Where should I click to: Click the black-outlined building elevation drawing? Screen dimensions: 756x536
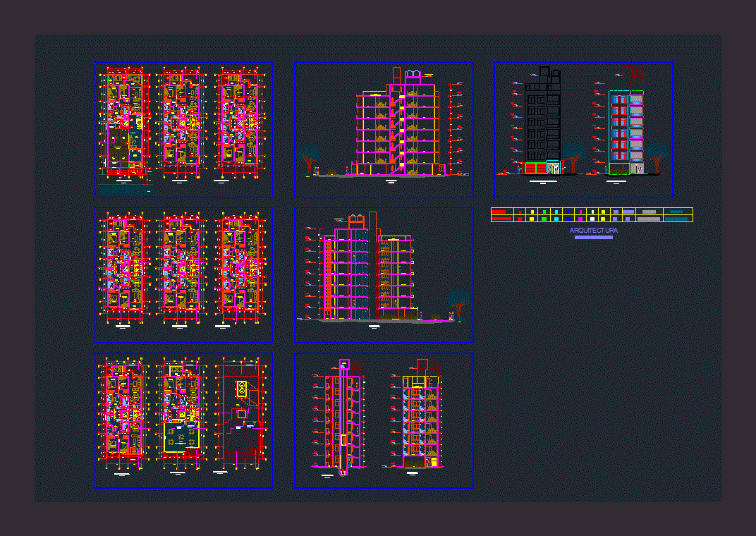pos(542,121)
